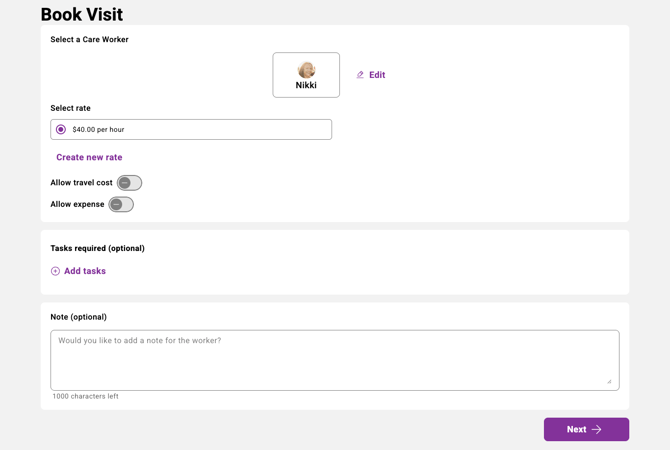Click the arrow icon on Next button
This screenshot has width=670, height=450.
click(x=597, y=430)
